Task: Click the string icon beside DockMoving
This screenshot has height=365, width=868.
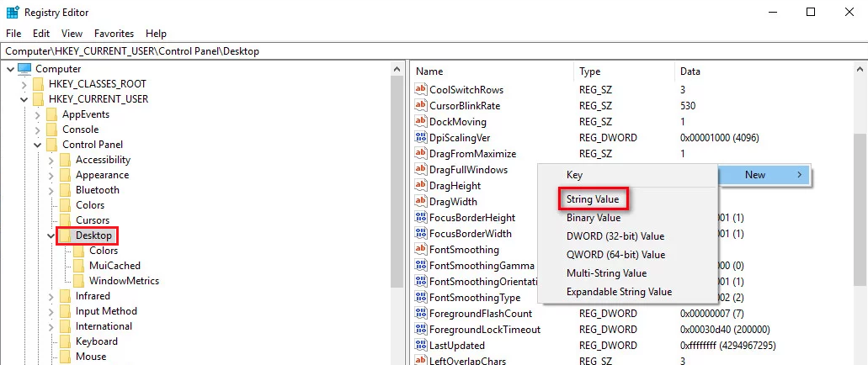Action: click(x=421, y=122)
